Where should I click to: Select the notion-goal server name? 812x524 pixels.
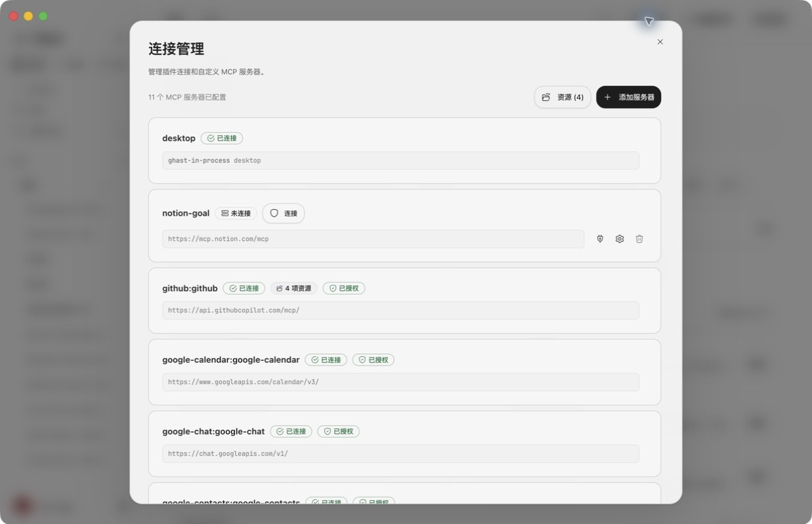[186, 213]
